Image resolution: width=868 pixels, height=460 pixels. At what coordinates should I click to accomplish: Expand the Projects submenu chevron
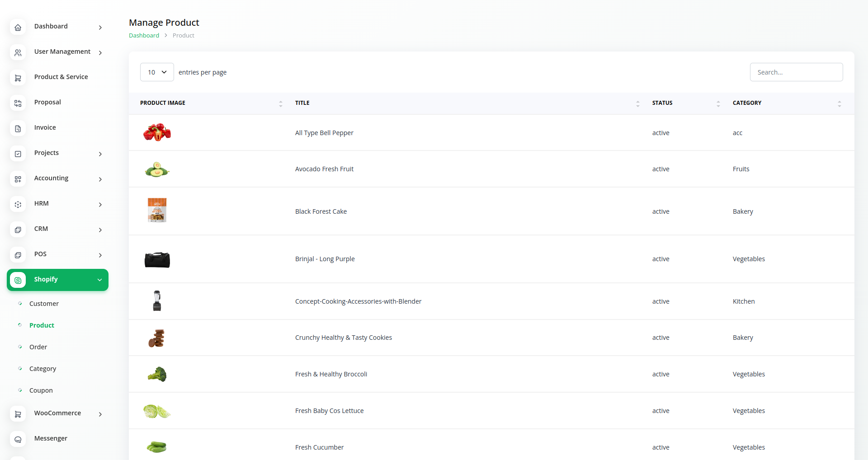pyautogui.click(x=100, y=154)
